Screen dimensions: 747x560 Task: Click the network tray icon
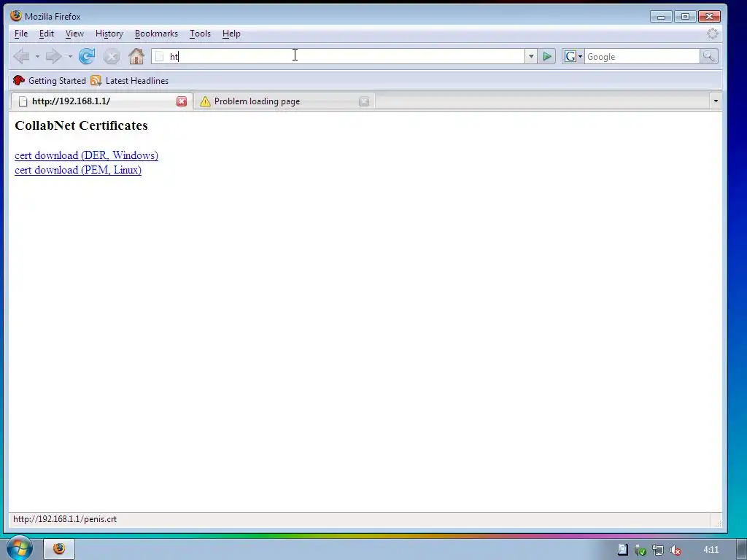tap(658, 550)
